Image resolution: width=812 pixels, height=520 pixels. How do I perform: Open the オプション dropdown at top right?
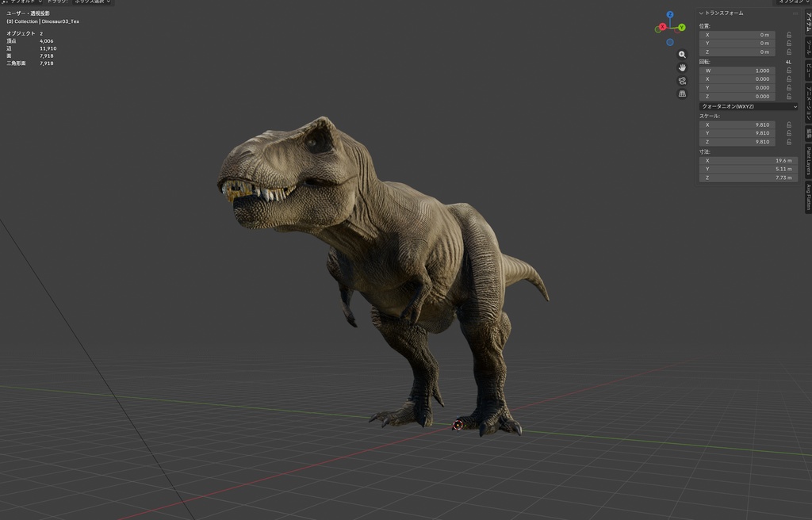pos(791,2)
